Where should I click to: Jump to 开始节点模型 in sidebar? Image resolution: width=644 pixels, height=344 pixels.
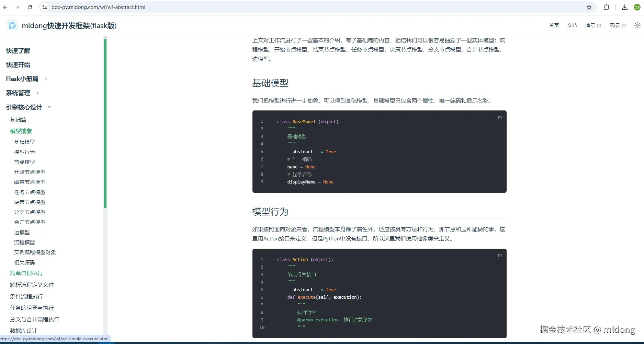point(30,172)
